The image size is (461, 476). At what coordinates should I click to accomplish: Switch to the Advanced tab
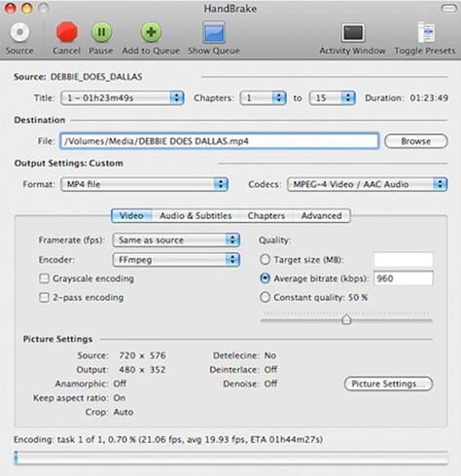(x=322, y=216)
